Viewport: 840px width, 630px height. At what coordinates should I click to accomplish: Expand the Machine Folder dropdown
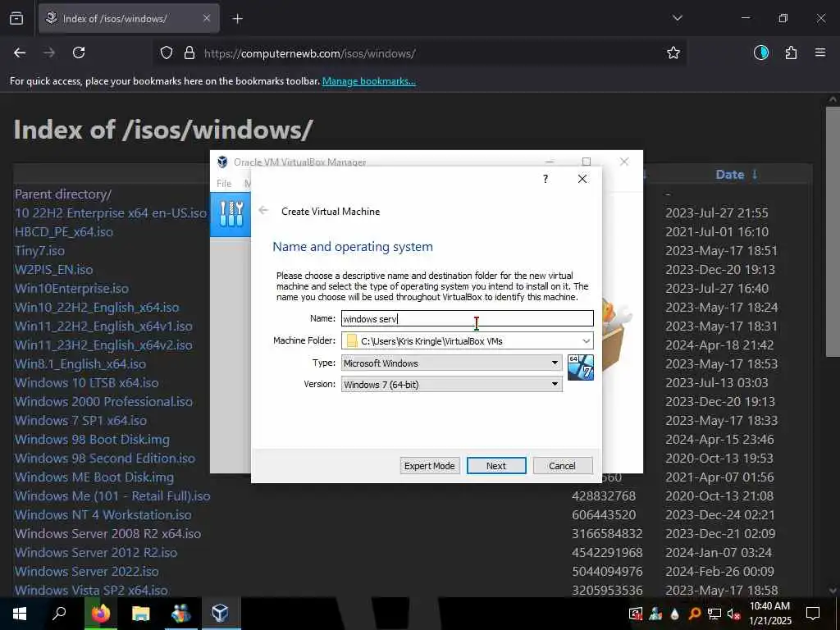(x=586, y=340)
